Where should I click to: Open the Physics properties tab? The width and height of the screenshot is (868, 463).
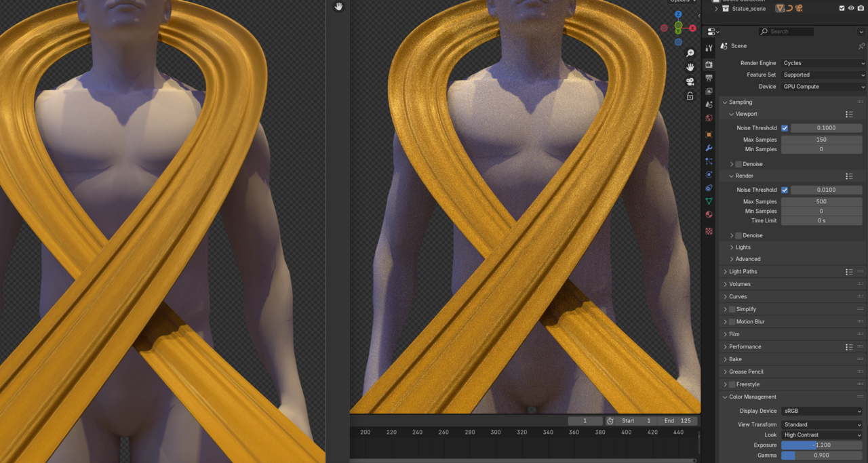[709, 174]
